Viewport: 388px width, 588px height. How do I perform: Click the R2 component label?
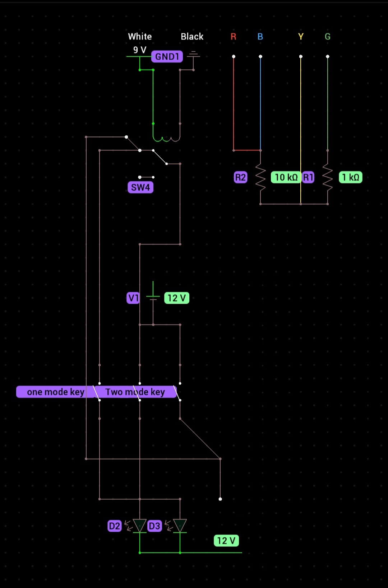click(x=240, y=177)
